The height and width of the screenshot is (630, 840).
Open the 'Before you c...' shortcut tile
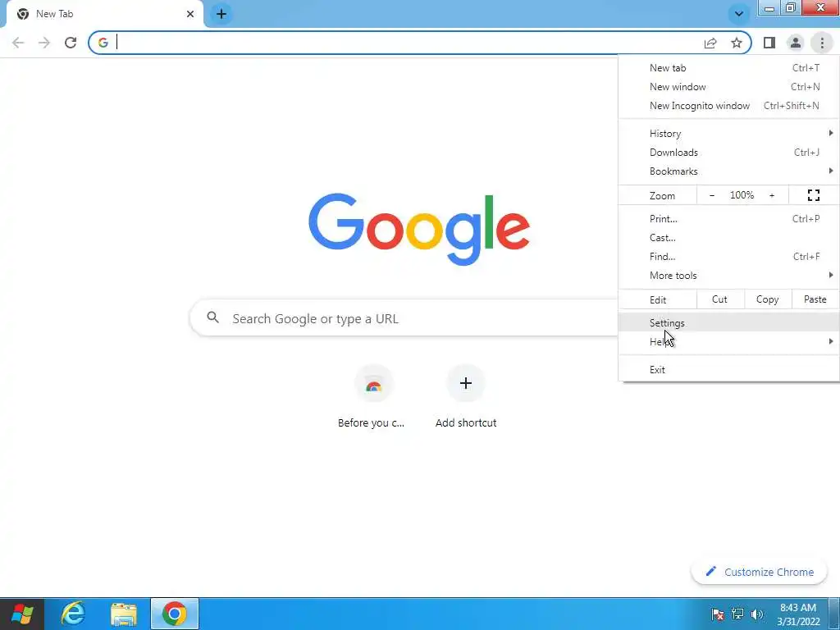coord(373,396)
